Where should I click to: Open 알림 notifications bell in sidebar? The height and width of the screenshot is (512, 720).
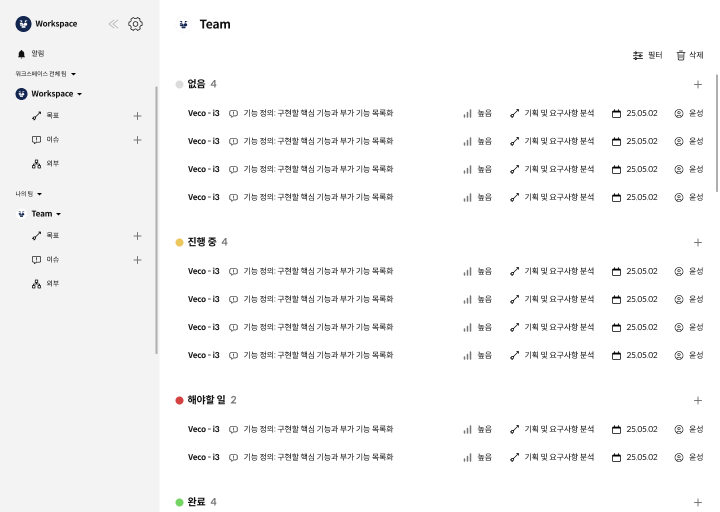(x=22, y=53)
